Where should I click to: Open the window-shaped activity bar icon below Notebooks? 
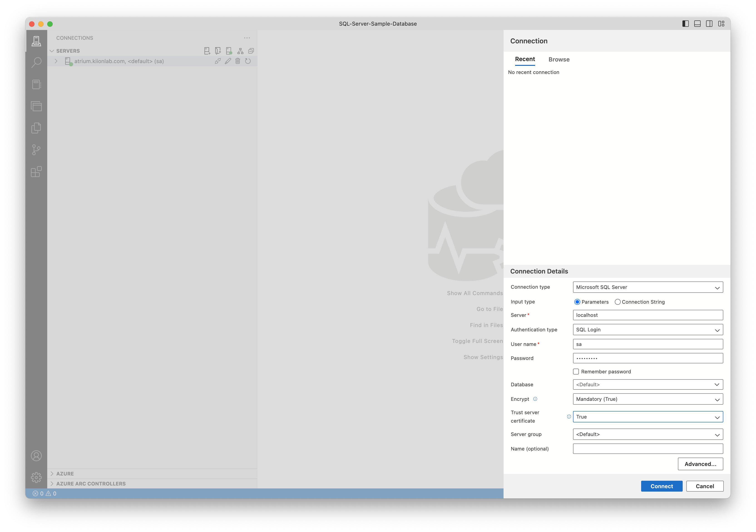click(36, 106)
